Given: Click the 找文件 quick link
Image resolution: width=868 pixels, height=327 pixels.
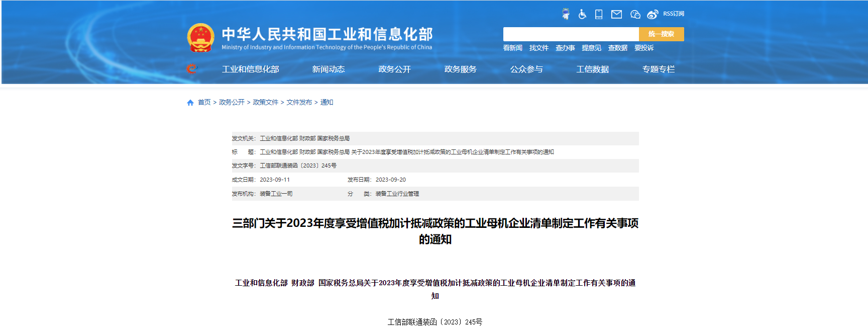Looking at the screenshot, I should 538,48.
